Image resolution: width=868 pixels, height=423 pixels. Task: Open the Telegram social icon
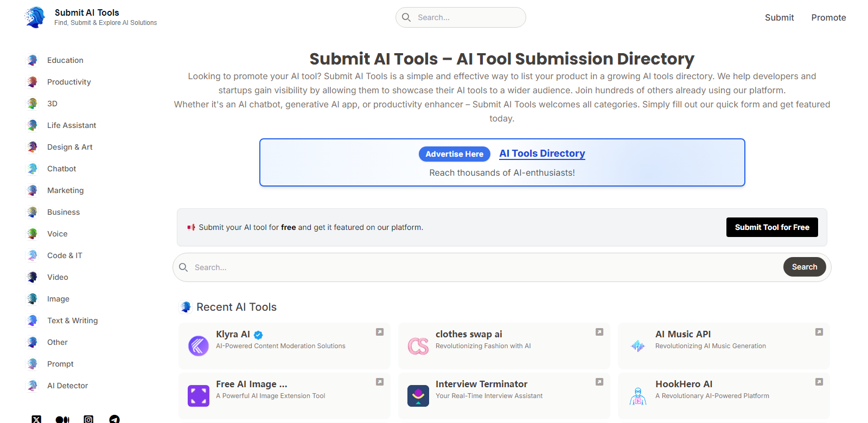coord(114,420)
